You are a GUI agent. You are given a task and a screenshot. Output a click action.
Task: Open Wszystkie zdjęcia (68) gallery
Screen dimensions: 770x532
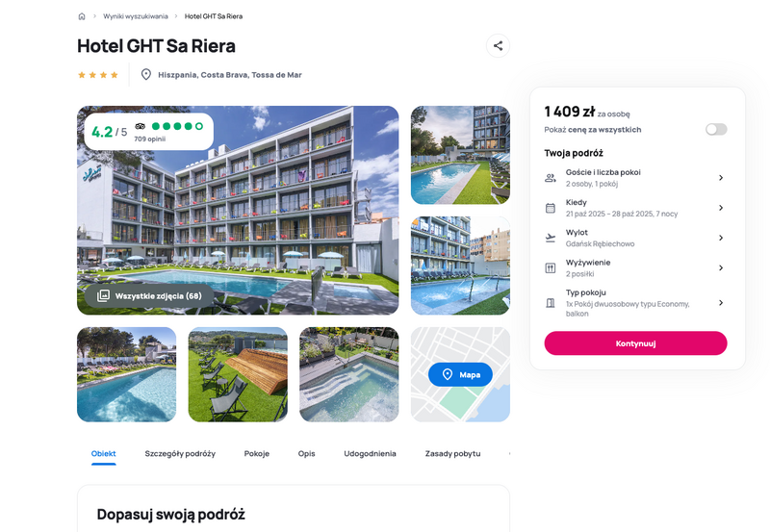pyautogui.click(x=149, y=296)
